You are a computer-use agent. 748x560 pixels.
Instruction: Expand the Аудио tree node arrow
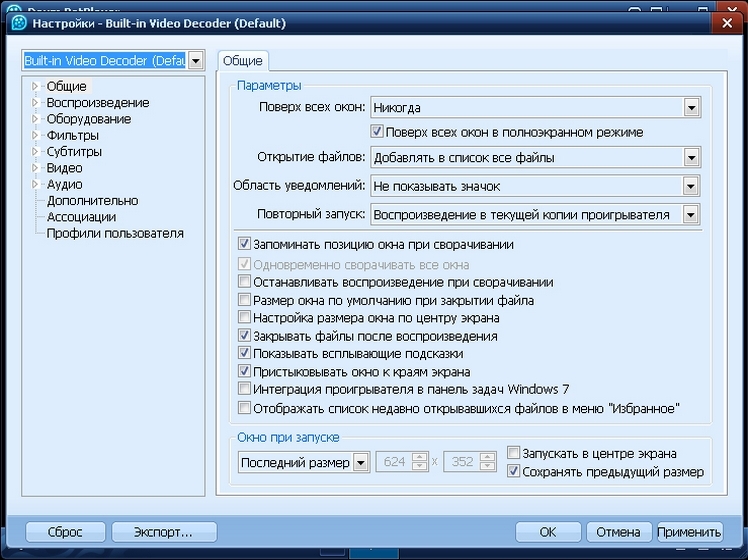(x=36, y=184)
